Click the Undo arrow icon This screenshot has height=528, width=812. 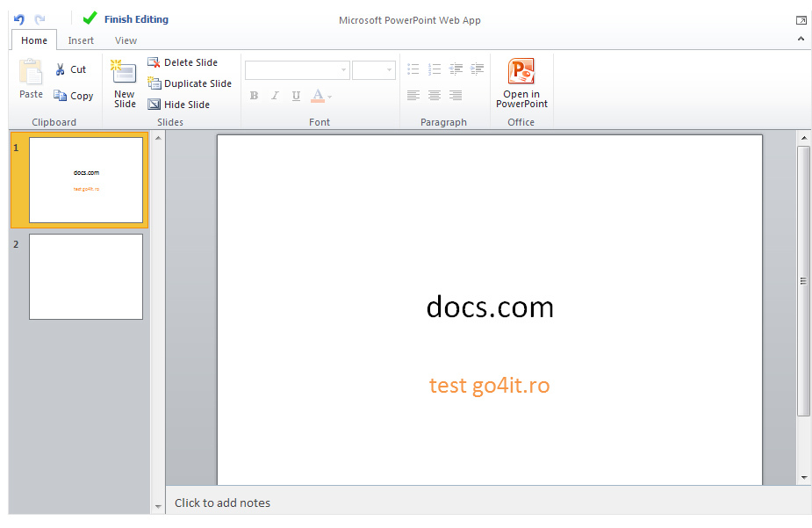(x=19, y=19)
